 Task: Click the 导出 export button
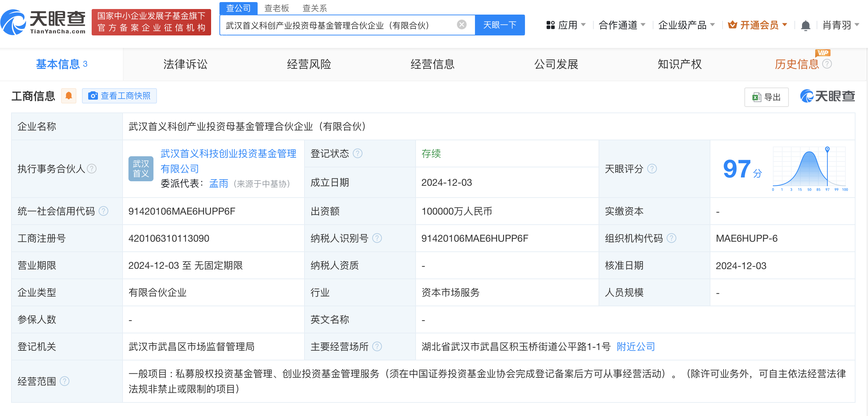pos(766,97)
